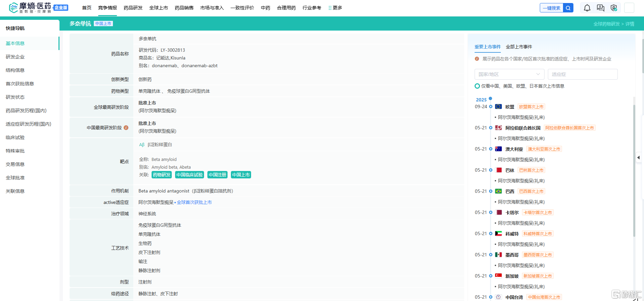Open the β淀粉样蛋白 target link
This screenshot has height=301, width=644.
pyautogui.click(x=160, y=145)
